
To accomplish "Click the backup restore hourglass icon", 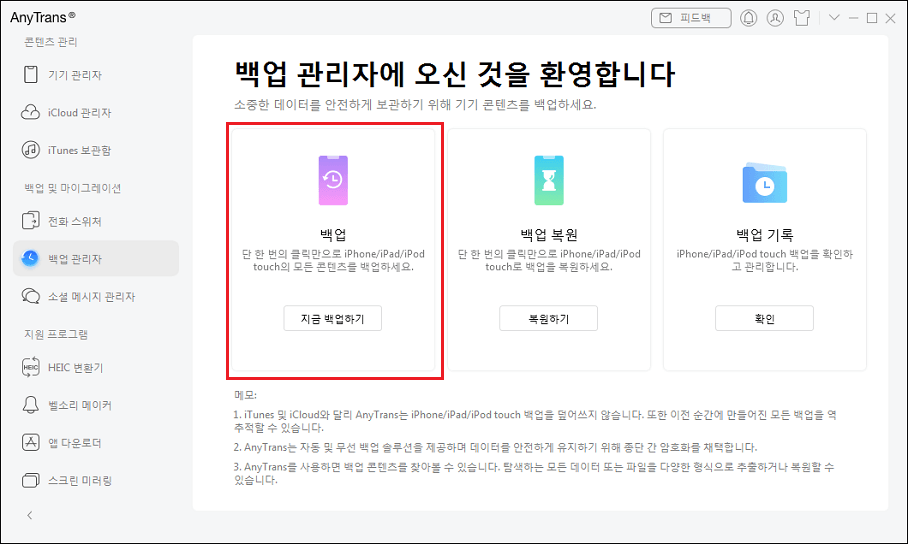I will 548,180.
